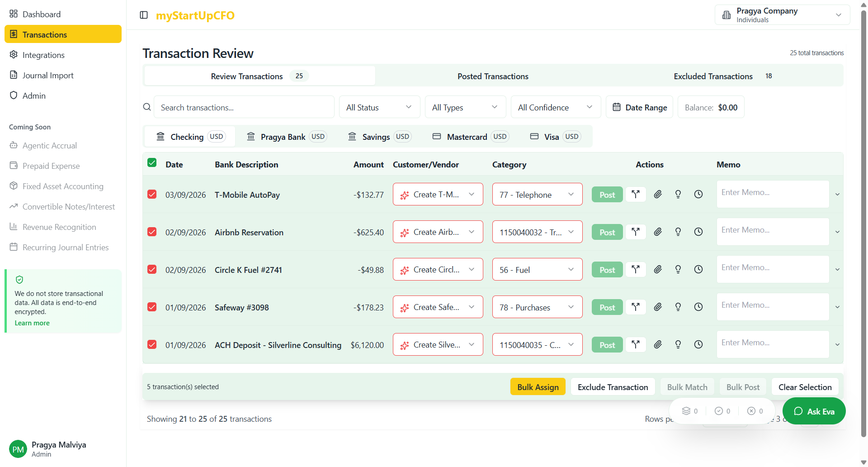The height and width of the screenshot is (467, 868).
Task: Click search magnifier icon
Action: pos(147,107)
